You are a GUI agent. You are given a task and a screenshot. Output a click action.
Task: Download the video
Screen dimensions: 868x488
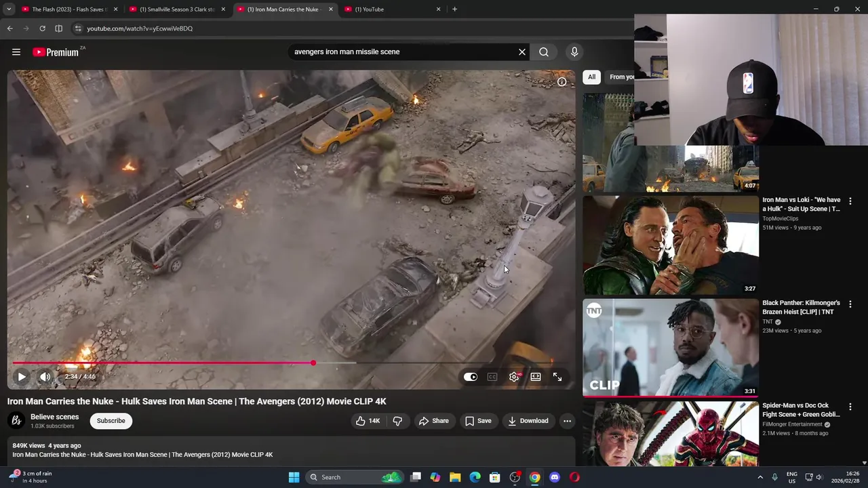528,421
